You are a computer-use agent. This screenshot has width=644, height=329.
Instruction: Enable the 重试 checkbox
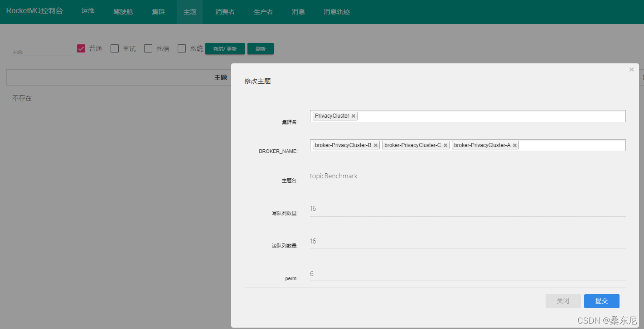[115, 48]
